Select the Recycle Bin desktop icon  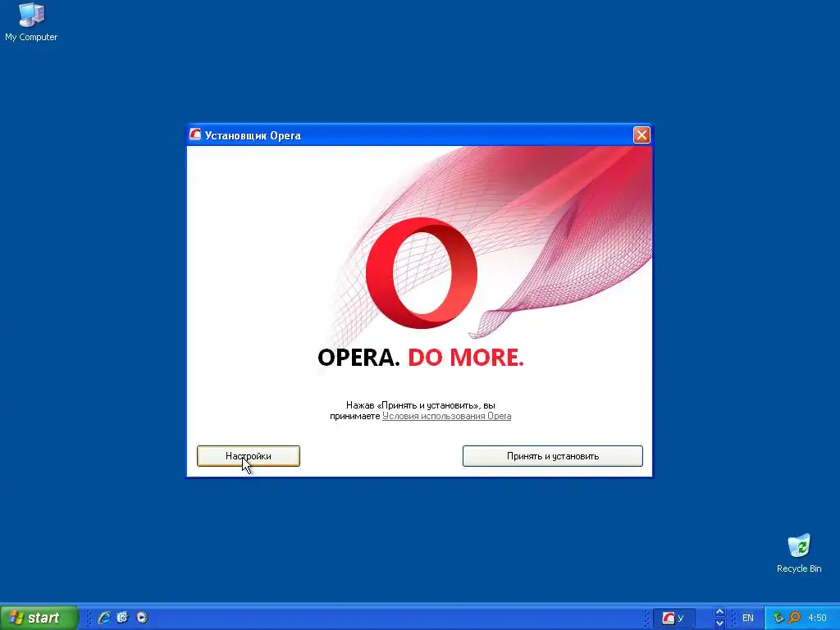[x=799, y=554]
